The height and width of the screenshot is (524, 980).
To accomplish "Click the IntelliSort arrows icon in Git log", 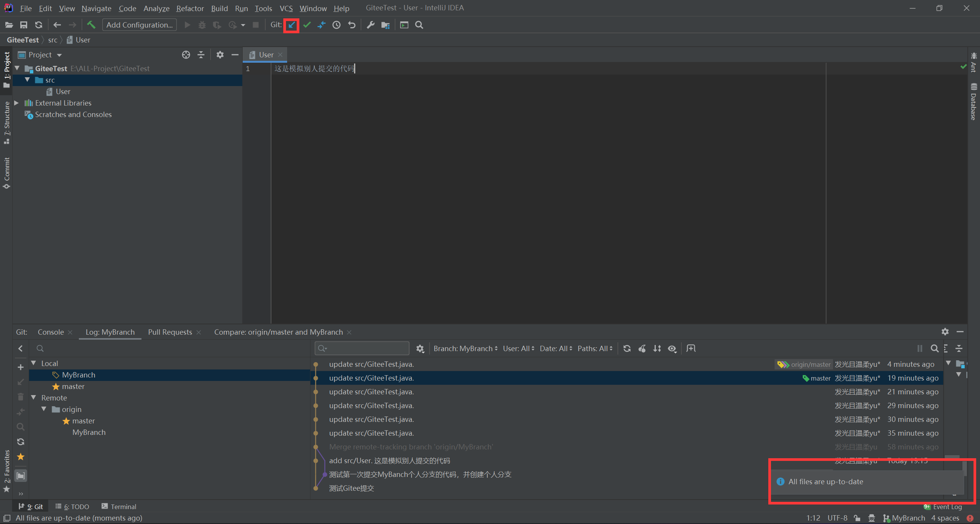I will [657, 348].
